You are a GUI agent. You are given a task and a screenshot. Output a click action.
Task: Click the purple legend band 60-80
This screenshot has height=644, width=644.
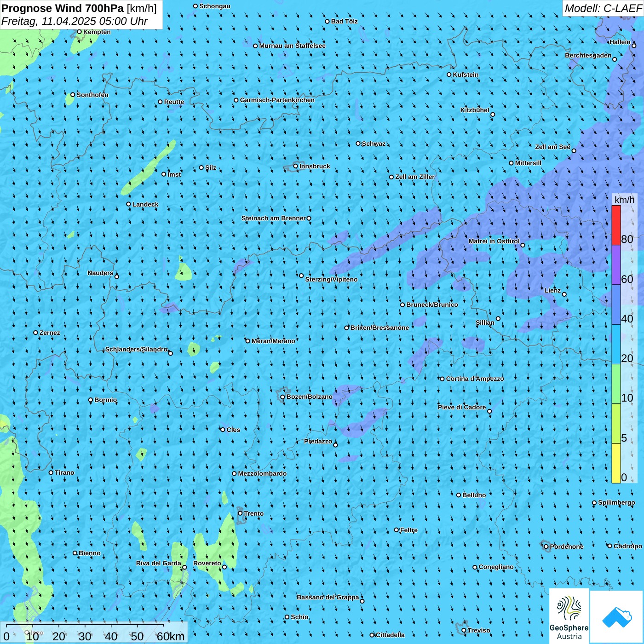click(616, 265)
